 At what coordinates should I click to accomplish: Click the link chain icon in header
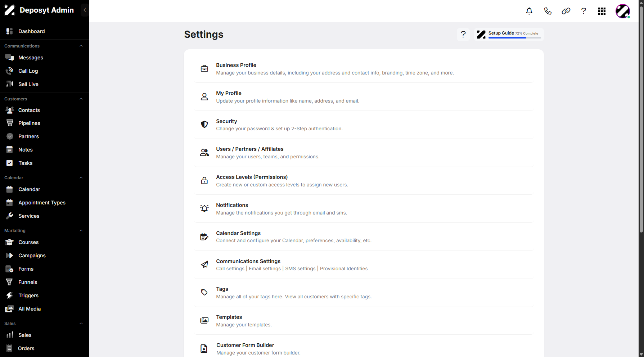(x=566, y=11)
